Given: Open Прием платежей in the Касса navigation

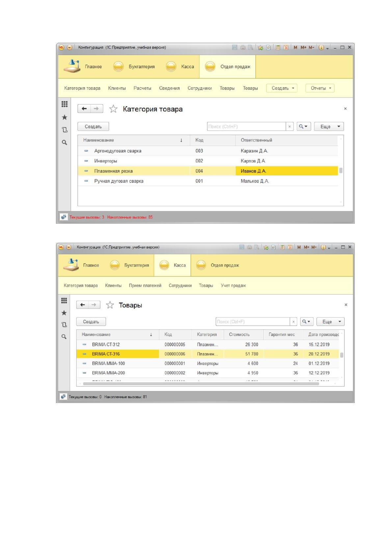Looking at the screenshot, I should (x=145, y=286).
